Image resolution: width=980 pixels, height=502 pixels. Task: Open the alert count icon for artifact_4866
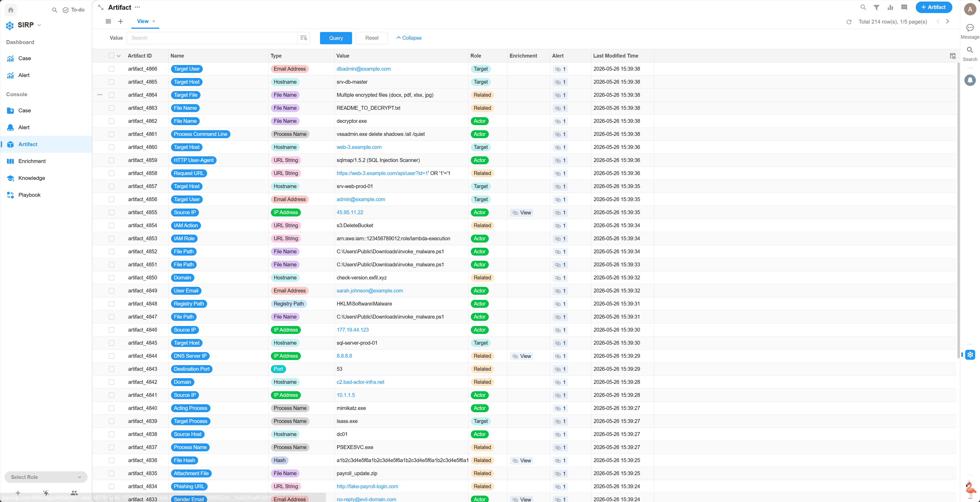coord(560,69)
